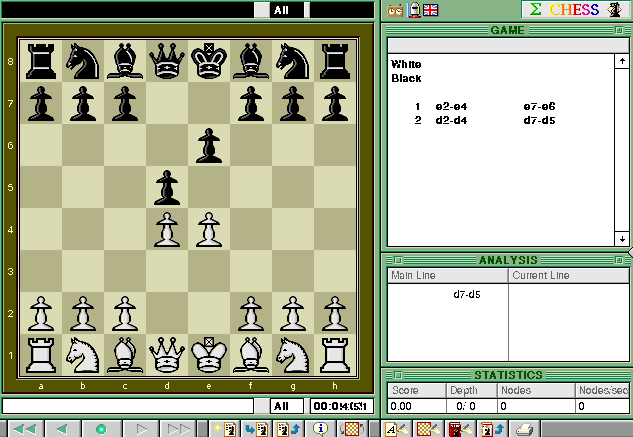Viewport: 633px width, 437px height.
Task: Open the chess clock settings icon
Action: coord(395,10)
